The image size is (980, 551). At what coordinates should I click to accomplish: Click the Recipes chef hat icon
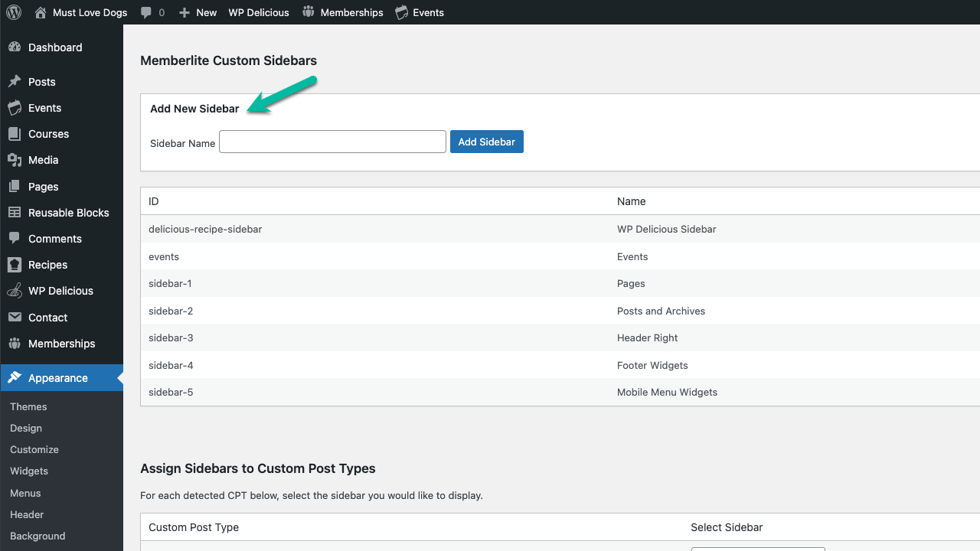click(x=15, y=265)
